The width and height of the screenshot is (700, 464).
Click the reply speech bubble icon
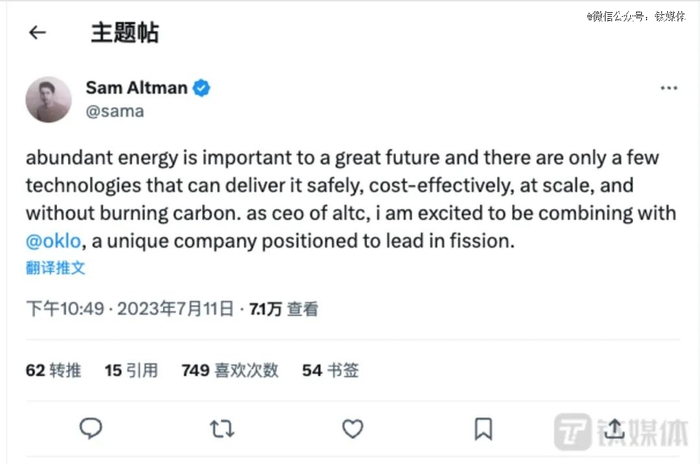click(x=91, y=429)
